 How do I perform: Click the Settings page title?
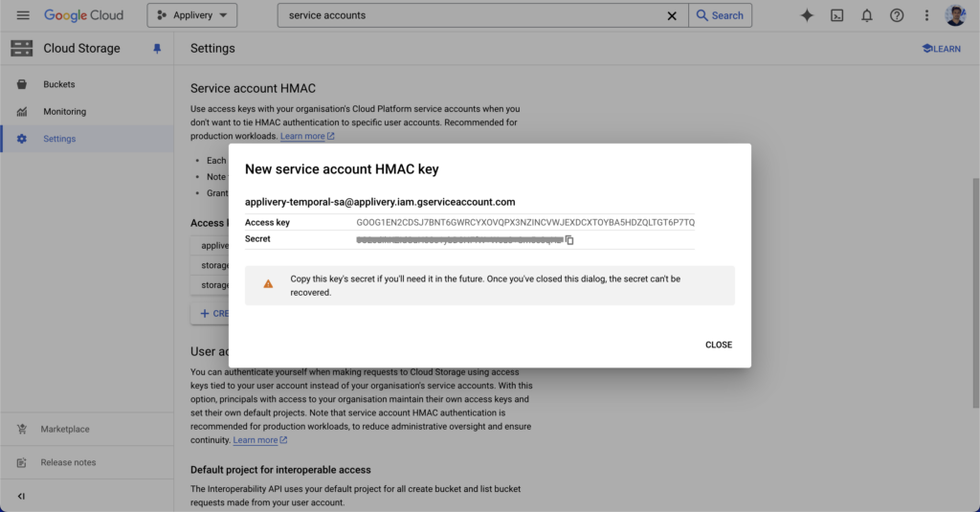tap(212, 48)
